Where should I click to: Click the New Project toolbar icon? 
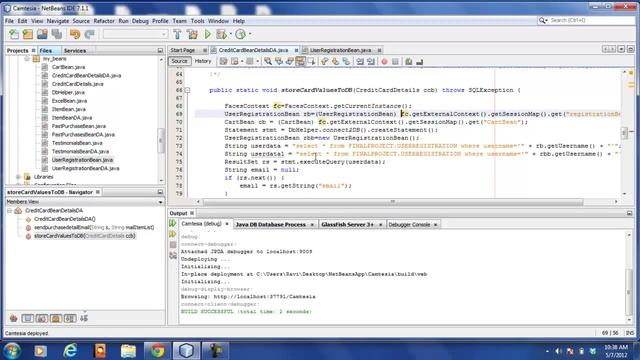pyautogui.click(x=28, y=35)
